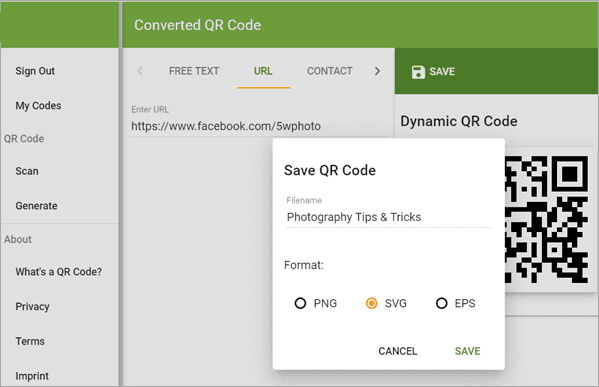Open My Codes in the sidebar
The image size is (599, 387).
pyautogui.click(x=38, y=106)
